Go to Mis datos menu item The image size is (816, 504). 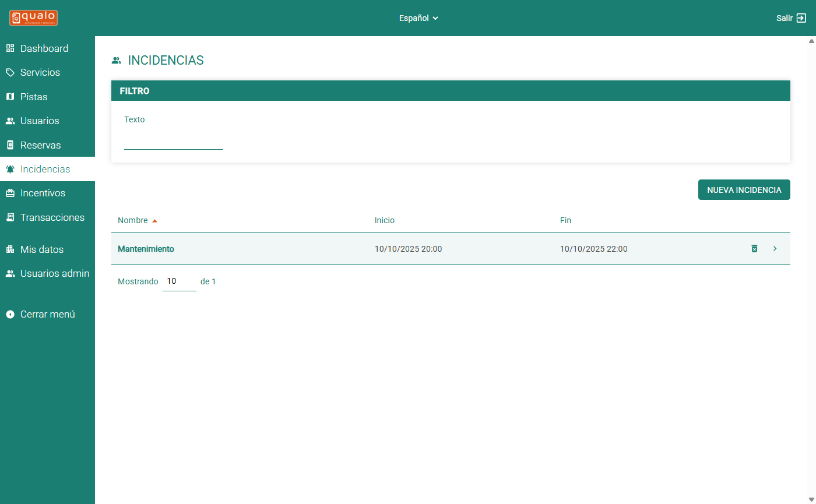[41, 249]
